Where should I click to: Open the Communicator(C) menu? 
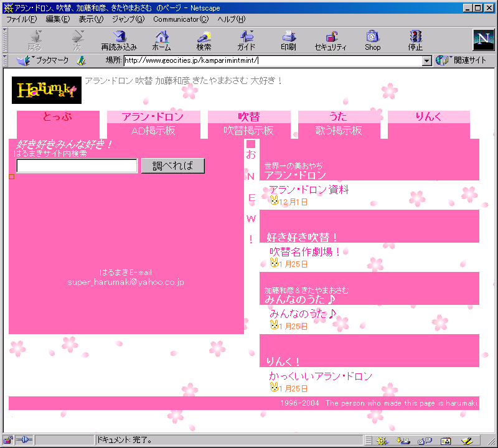pos(181,19)
